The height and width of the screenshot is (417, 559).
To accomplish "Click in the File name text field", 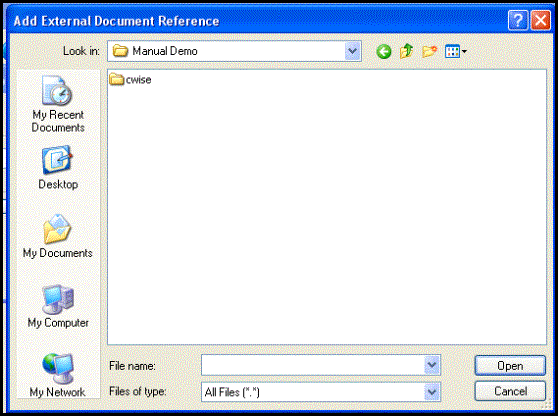I will coord(313,365).
